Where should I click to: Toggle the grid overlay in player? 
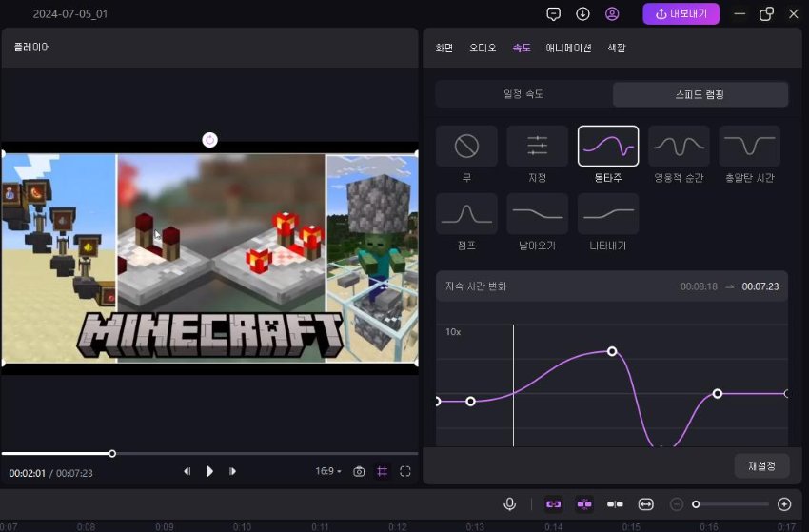pyautogui.click(x=382, y=471)
